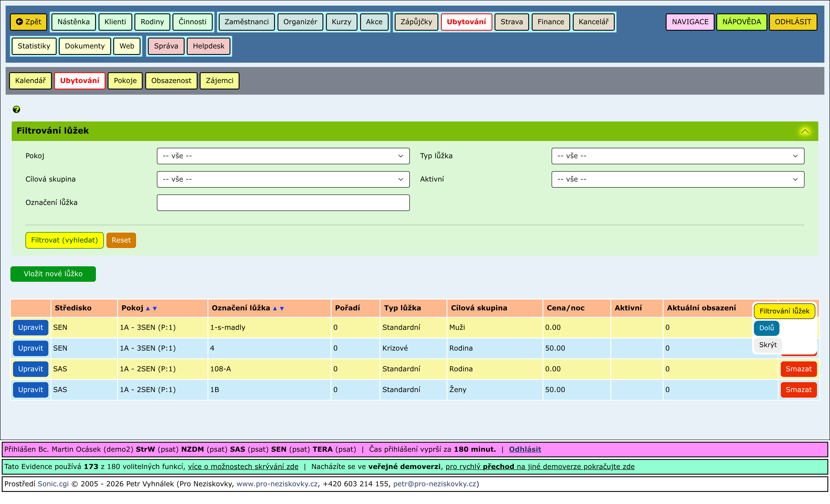Click the Označení lůžka text field
Viewport: 830px width, 504px height.
283,203
